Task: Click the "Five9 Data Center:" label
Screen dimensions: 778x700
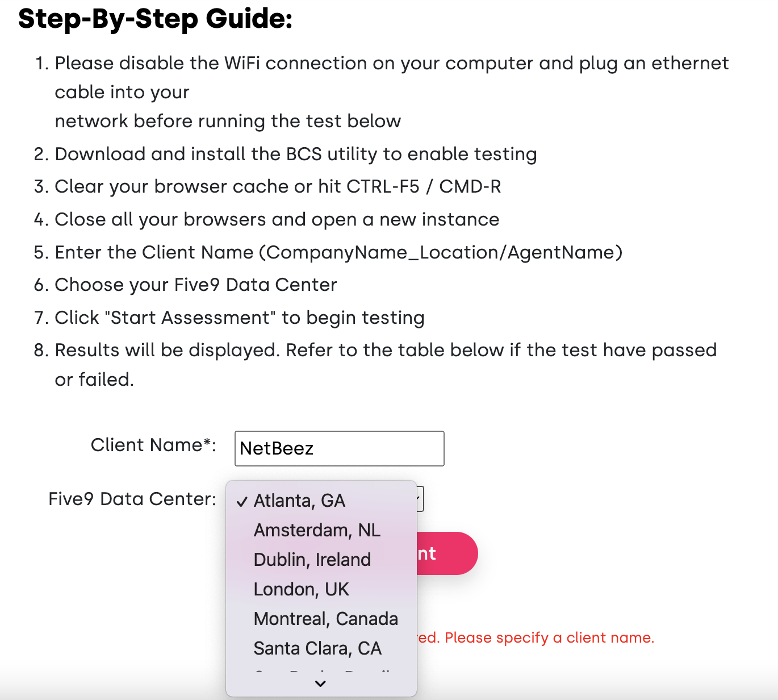Action: pyautogui.click(x=132, y=499)
